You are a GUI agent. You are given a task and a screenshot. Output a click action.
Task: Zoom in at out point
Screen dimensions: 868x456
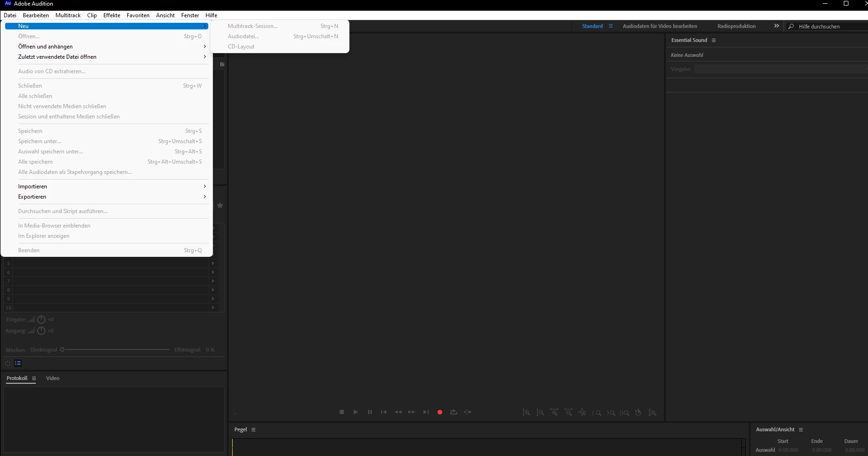pyautogui.click(x=611, y=413)
